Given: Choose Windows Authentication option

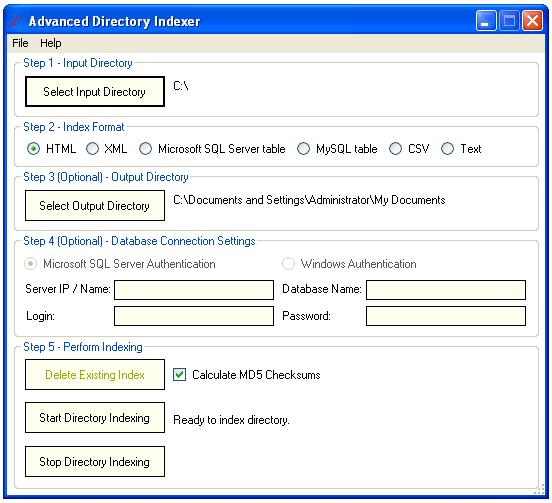Looking at the screenshot, I should (x=288, y=264).
